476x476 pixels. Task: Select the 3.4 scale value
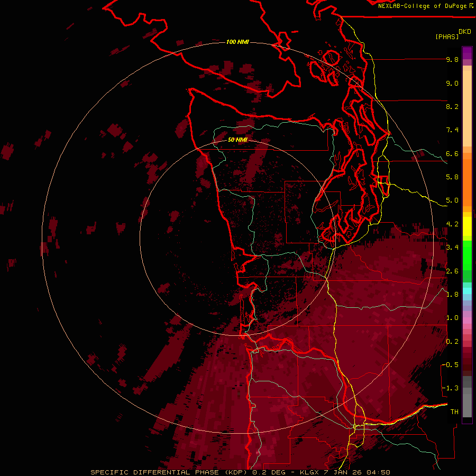452,247
